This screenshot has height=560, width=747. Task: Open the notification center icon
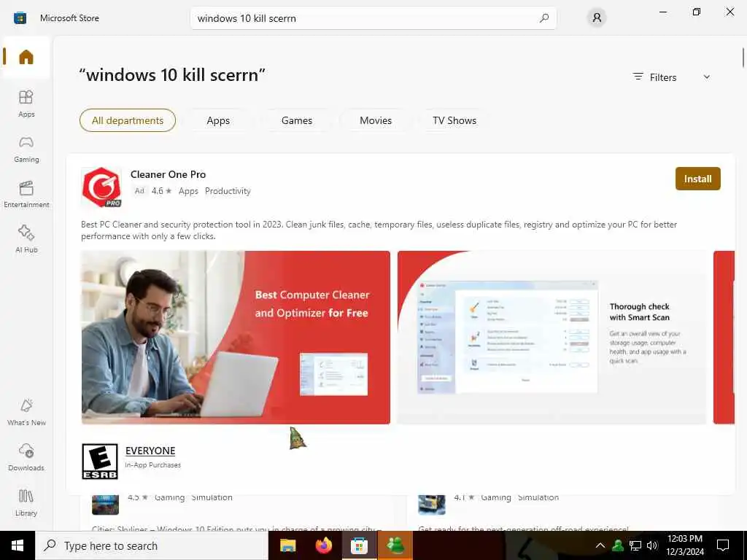[x=723, y=545]
